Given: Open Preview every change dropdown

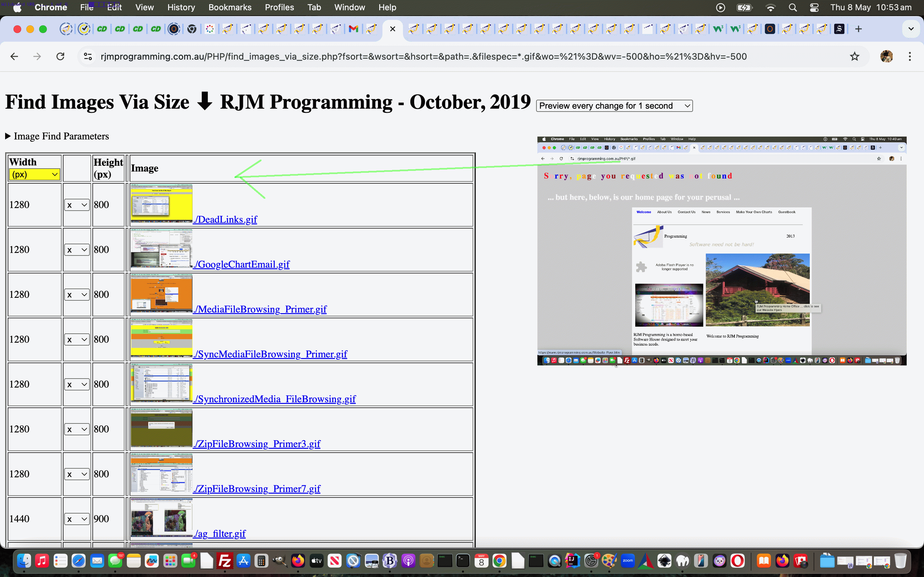Looking at the screenshot, I should click(x=614, y=106).
